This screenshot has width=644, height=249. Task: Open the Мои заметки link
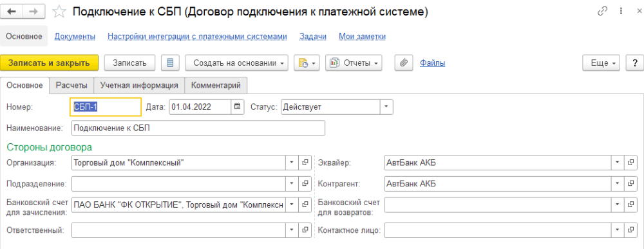click(x=362, y=37)
